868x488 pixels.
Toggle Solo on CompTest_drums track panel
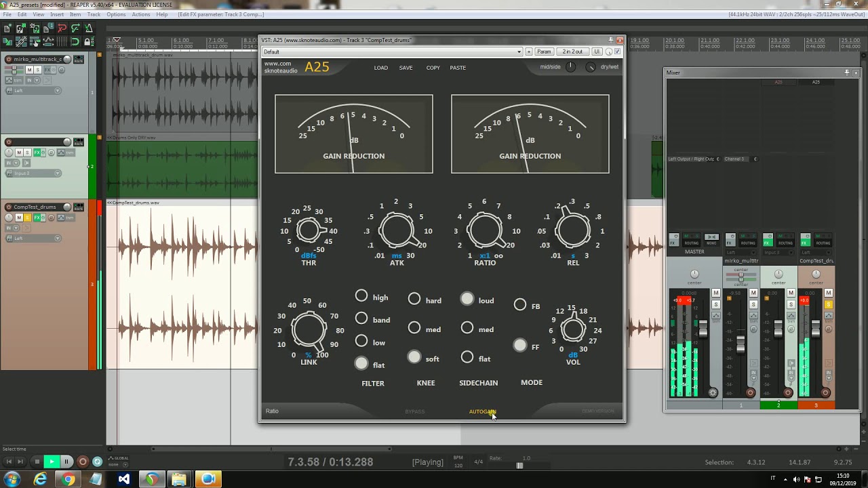pos(28,218)
